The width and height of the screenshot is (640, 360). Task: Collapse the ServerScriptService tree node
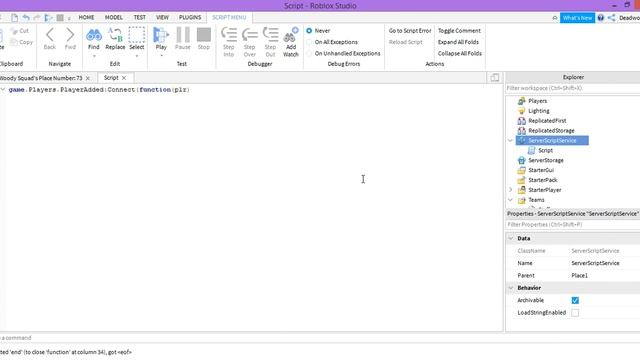click(510, 140)
